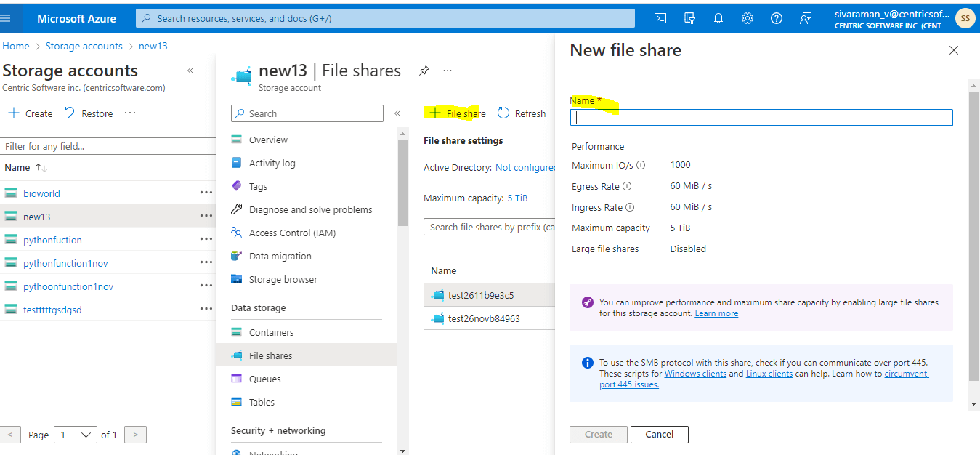Open the notifications bell
This screenshot has height=455, width=980.
pos(718,17)
